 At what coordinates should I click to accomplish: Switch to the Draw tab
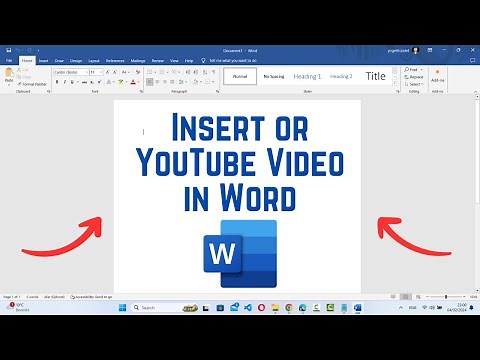(x=59, y=61)
